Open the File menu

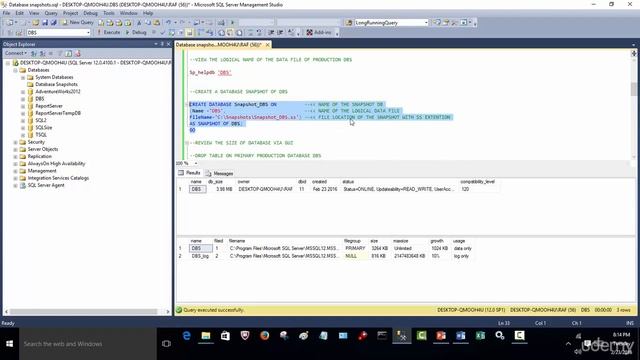coord(7,13)
